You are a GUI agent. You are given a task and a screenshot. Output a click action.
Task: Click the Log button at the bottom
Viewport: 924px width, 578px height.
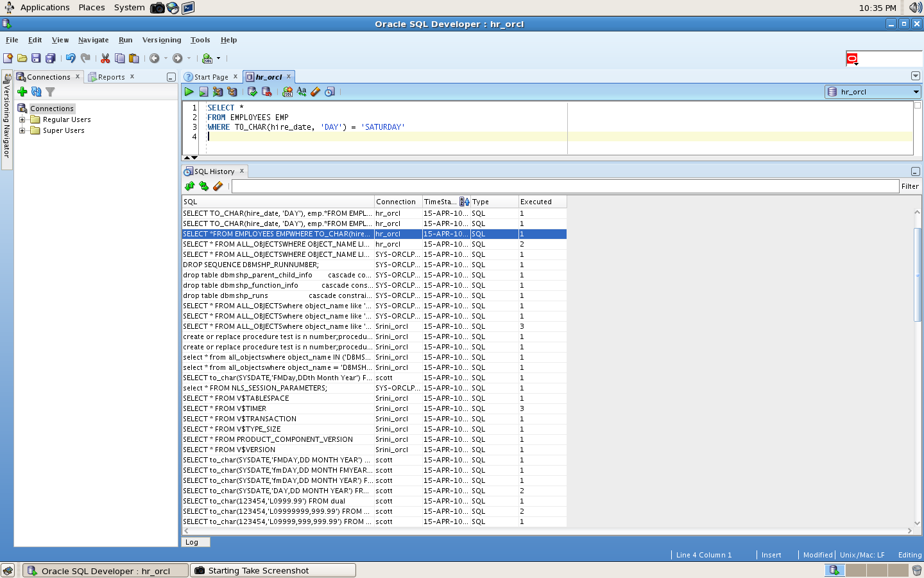coord(194,542)
